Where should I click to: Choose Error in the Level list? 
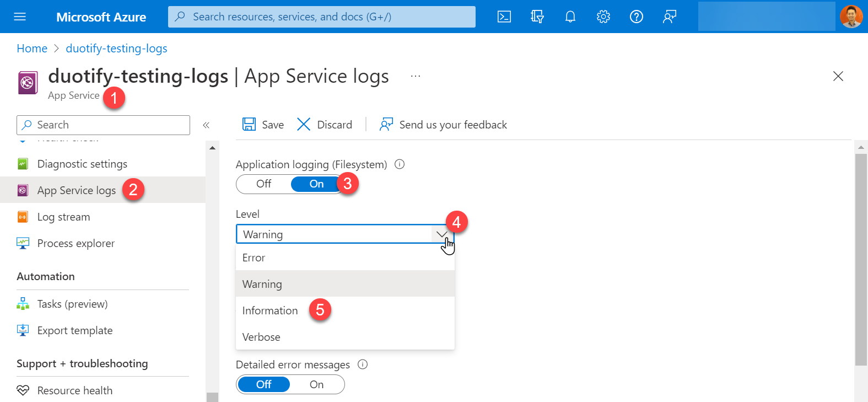tap(345, 258)
